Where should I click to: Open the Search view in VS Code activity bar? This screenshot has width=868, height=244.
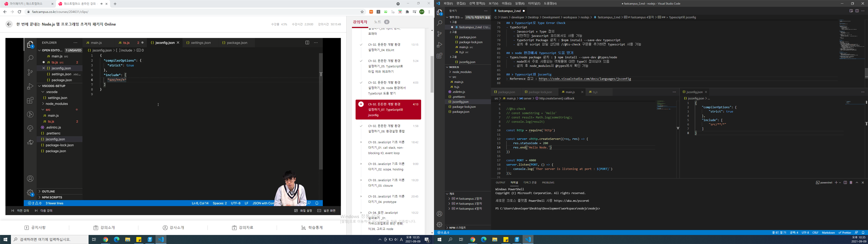click(439, 23)
